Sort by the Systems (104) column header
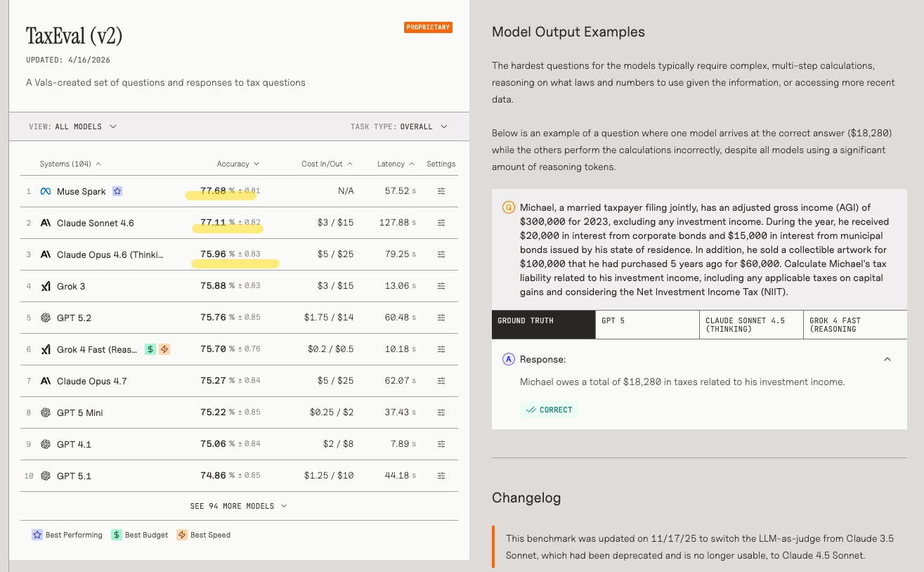The image size is (924, 572). pyautogui.click(x=70, y=164)
